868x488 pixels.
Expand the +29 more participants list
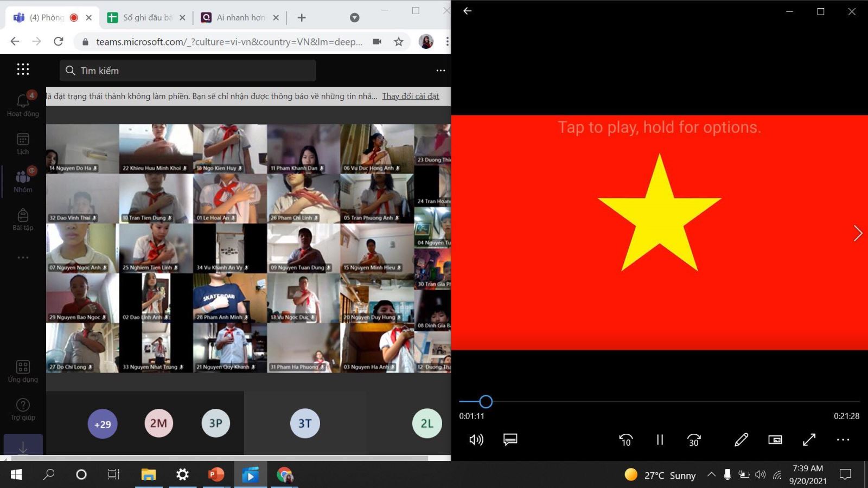click(103, 424)
